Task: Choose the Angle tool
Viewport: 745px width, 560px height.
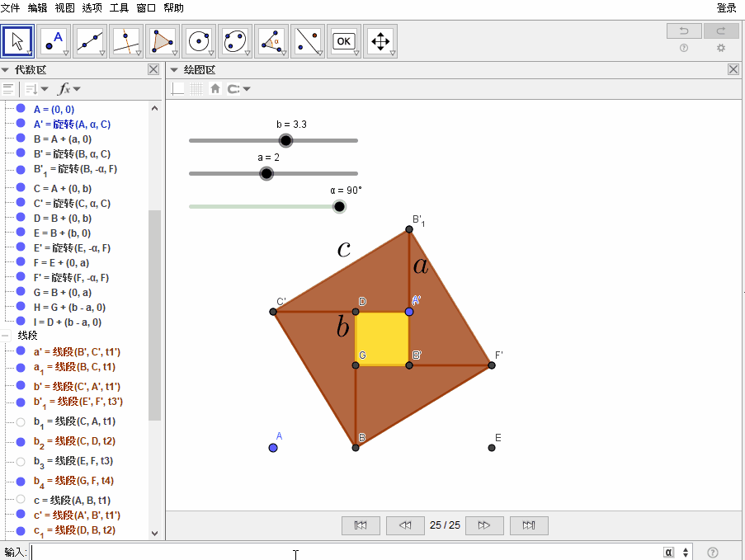Action: tap(271, 41)
